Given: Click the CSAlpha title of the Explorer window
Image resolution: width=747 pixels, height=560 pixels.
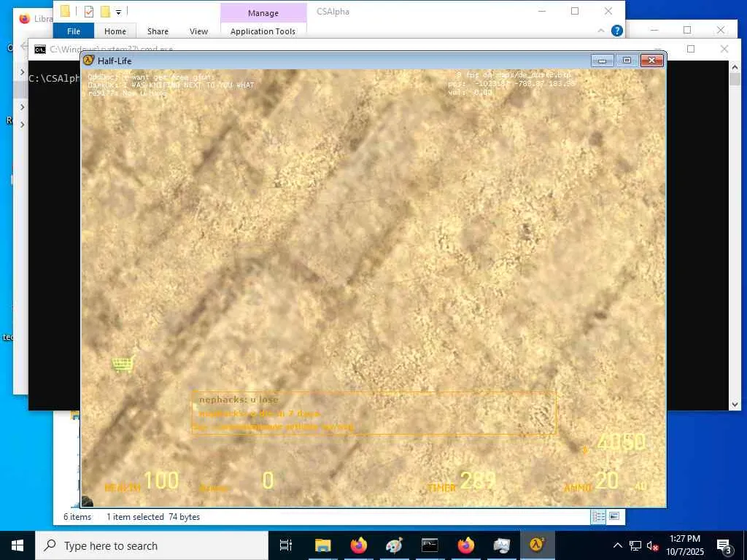Looking at the screenshot, I should tap(333, 12).
